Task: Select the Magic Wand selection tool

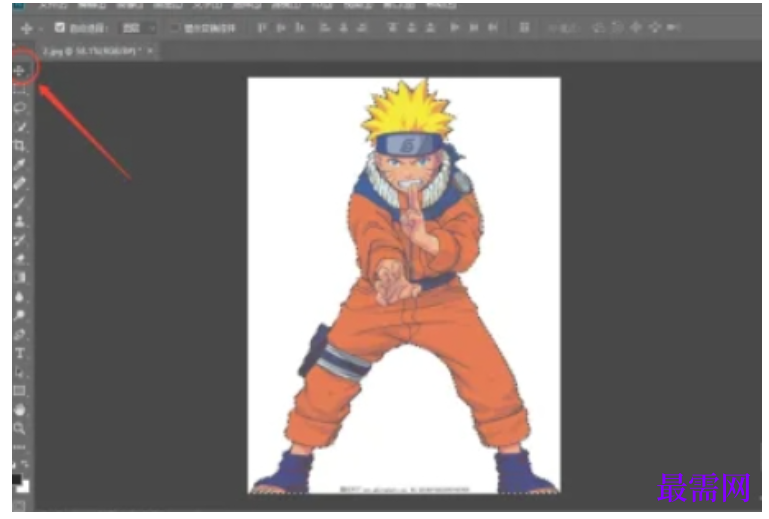Action: click(x=19, y=127)
